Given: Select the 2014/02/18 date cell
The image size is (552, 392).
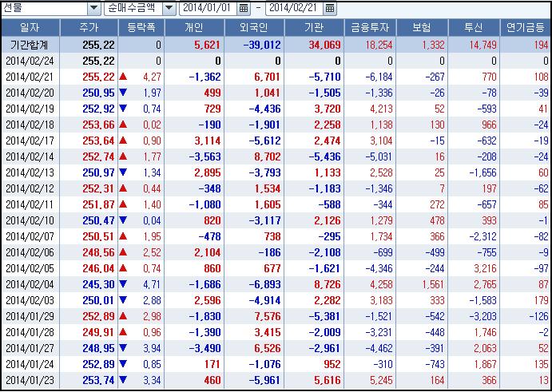Looking at the screenshot, I should [30, 125].
